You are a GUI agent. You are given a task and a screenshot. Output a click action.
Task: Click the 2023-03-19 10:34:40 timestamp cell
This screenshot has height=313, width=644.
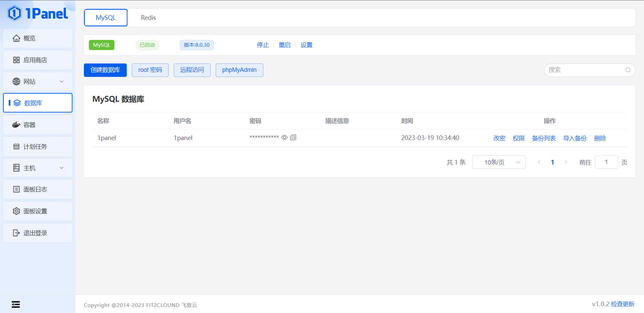point(430,138)
